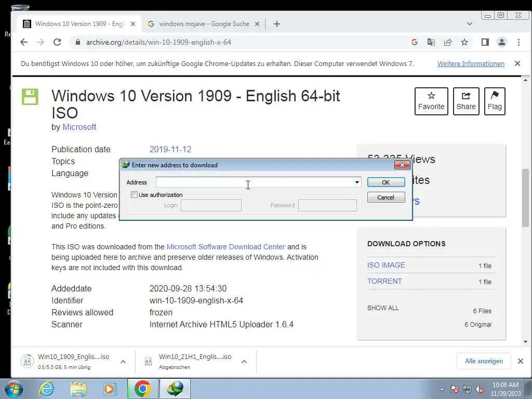This screenshot has width=532, height=399.
Task: Close the Enter new address dialog
Action: (403, 165)
